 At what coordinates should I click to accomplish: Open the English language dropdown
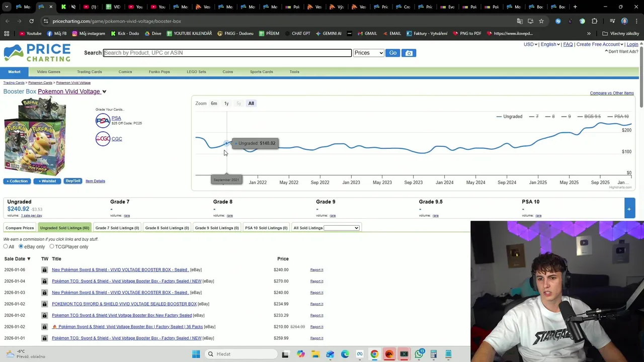click(550, 44)
